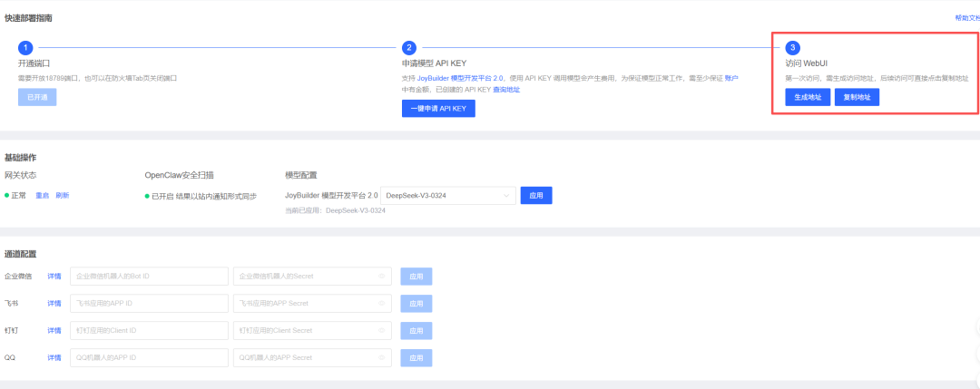Image resolution: width=980 pixels, height=389 pixels.
Task: Apply the 企业微信 channel configuration
Action: click(416, 276)
